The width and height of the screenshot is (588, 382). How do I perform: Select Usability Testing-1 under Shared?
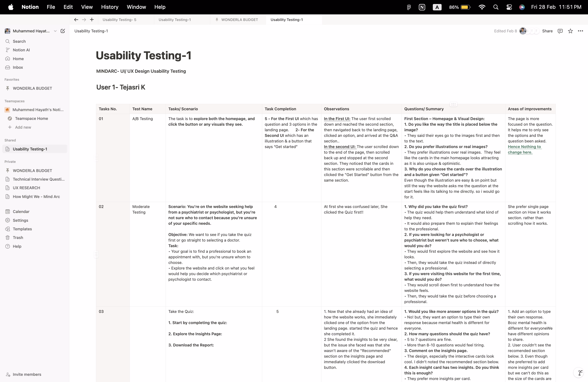pyautogui.click(x=35, y=149)
